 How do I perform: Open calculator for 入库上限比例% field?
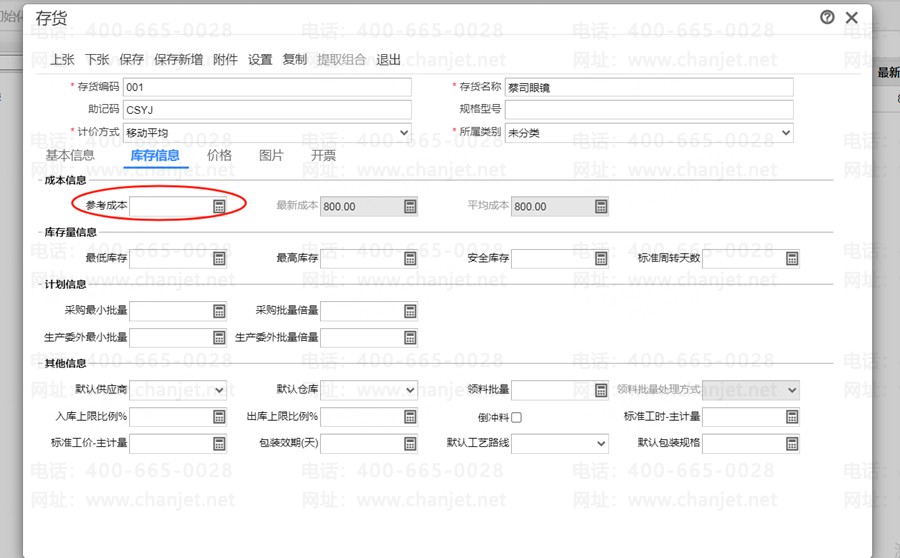pyautogui.click(x=219, y=417)
